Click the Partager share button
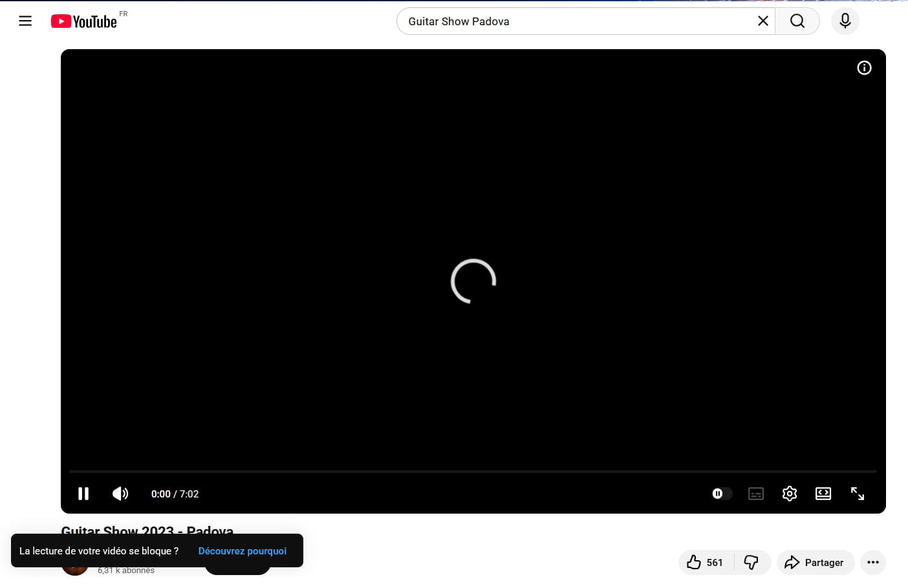The height and width of the screenshot is (588, 908). pos(815,562)
